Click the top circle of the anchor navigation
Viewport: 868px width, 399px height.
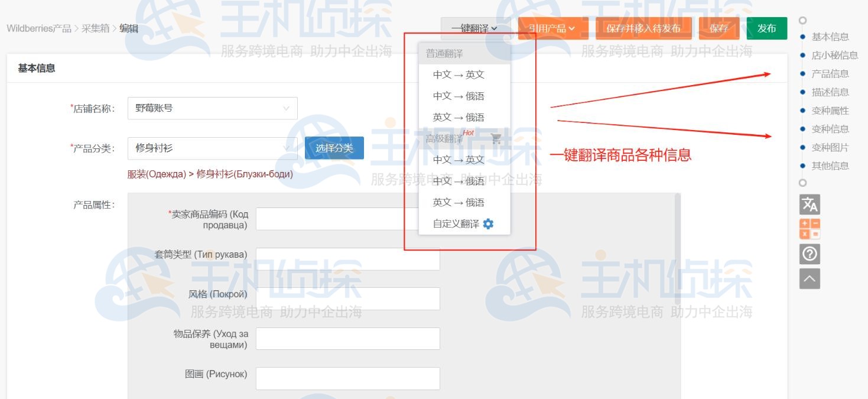[802, 20]
